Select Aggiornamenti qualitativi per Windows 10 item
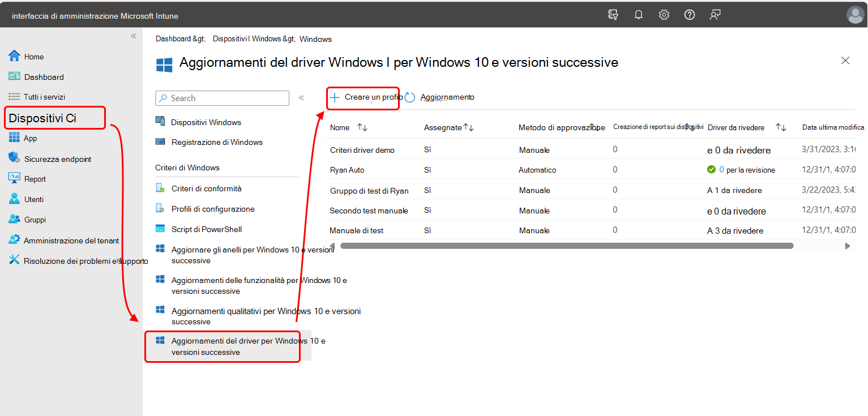Image resolution: width=868 pixels, height=416 pixels. click(x=266, y=316)
